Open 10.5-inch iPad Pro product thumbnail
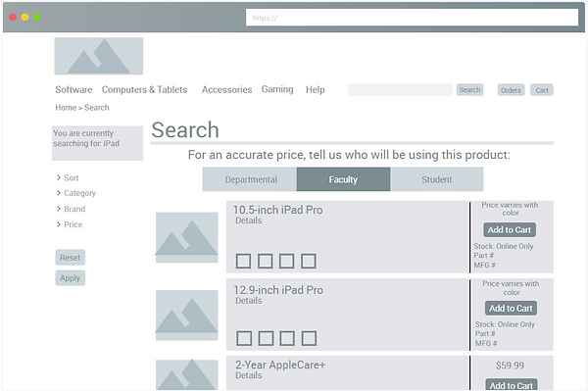The height and width of the screenshot is (391, 588). click(187, 238)
